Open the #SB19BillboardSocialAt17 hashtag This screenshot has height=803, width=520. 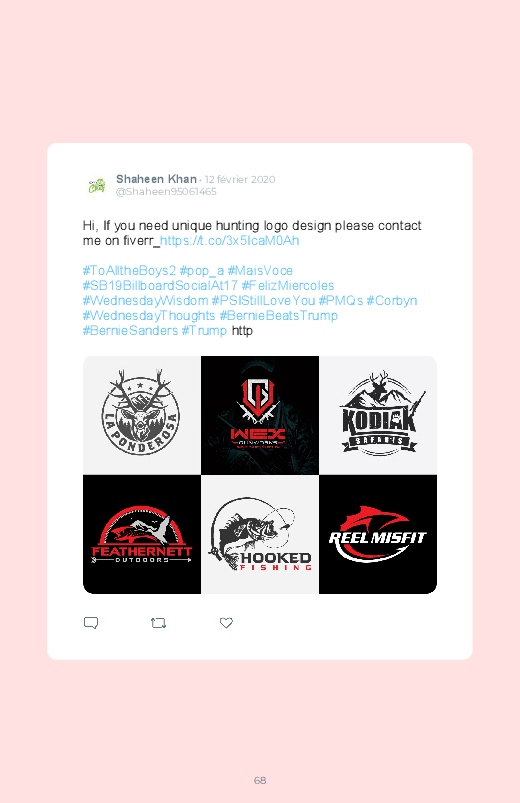point(160,285)
